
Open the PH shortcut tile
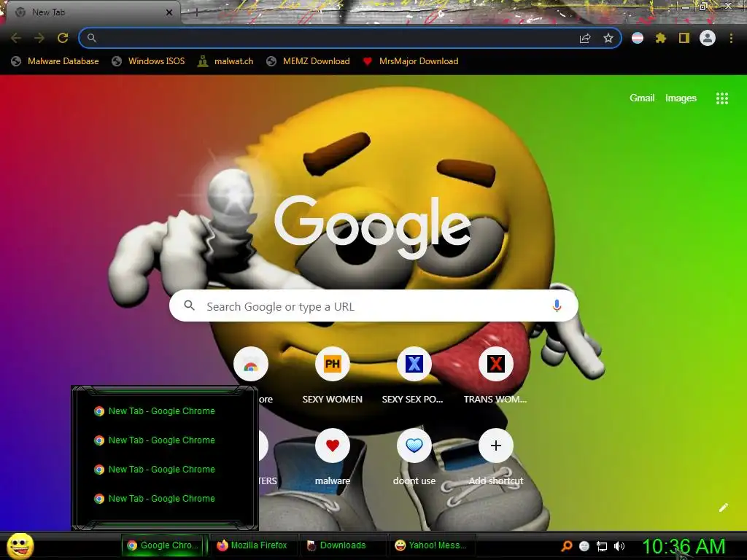tap(333, 365)
